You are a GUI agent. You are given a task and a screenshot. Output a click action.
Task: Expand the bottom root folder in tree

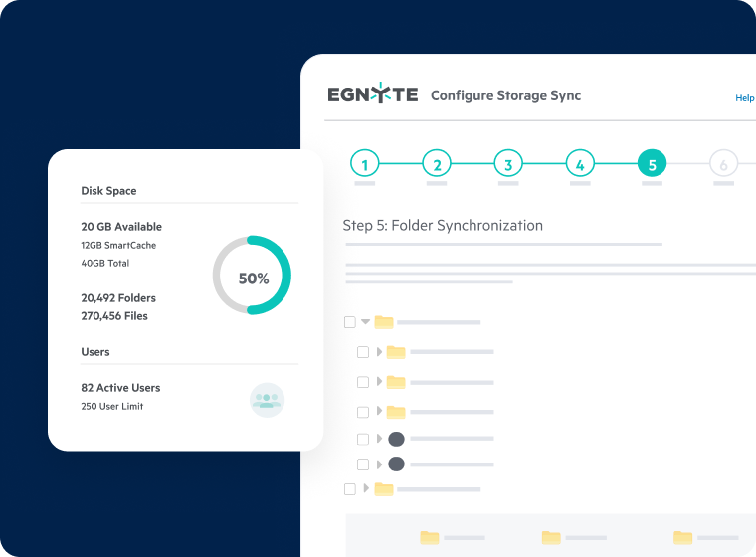[x=366, y=488]
